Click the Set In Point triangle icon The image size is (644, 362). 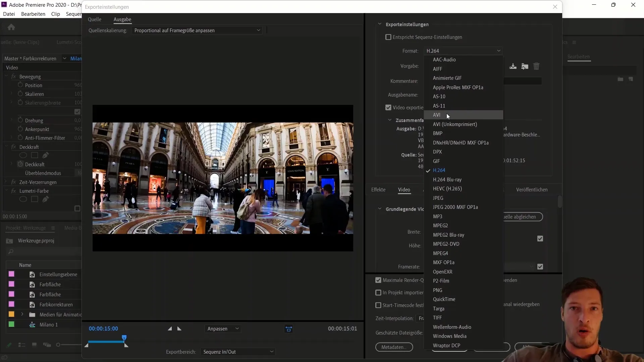(170, 329)
